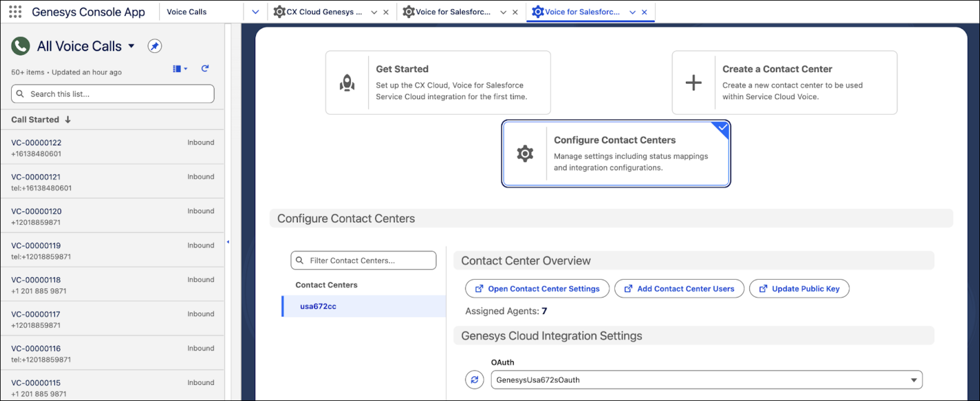
Task: Click phone number tel:+16138480601
Action: pyautogui.click(x=41, y=188)
